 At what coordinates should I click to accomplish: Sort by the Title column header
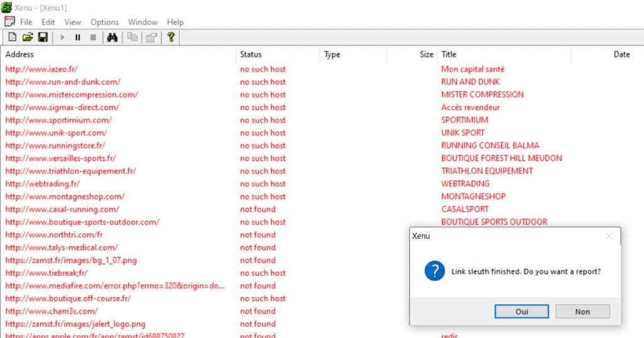point(504,54)
